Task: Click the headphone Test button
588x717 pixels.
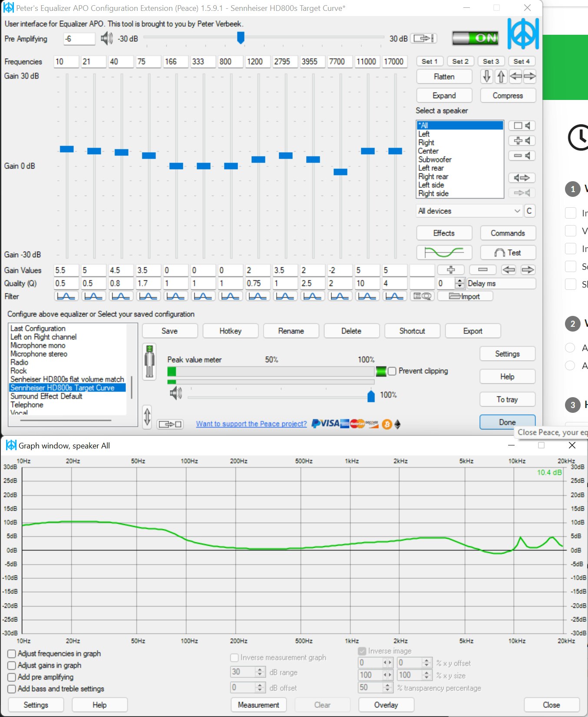Action: (x=508, y=252)
